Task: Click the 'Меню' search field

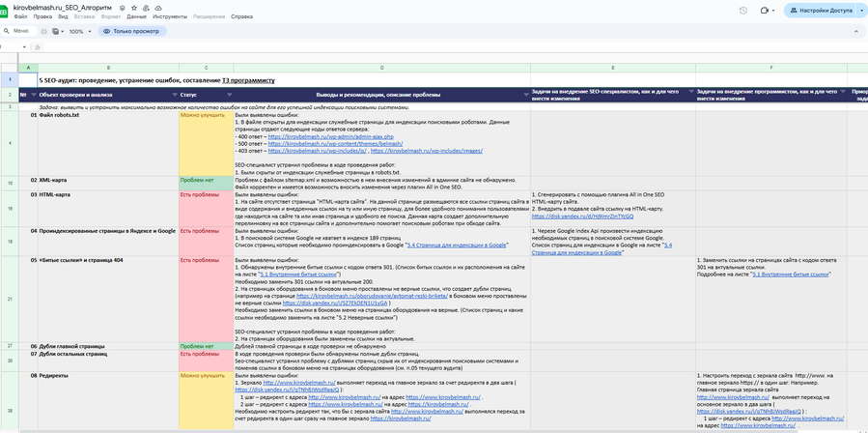Action: pyautogui.click(x=21, y=31)
